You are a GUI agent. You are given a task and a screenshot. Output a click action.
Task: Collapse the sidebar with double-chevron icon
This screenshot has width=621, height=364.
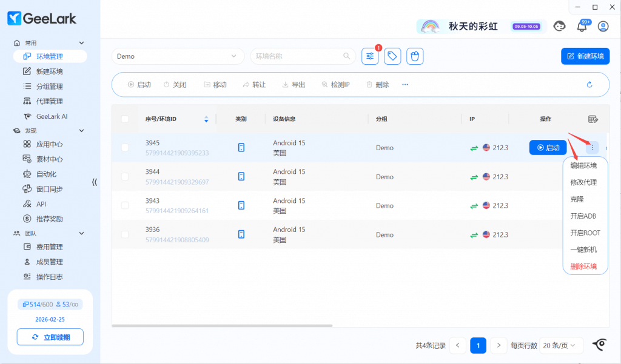[95, 182]
